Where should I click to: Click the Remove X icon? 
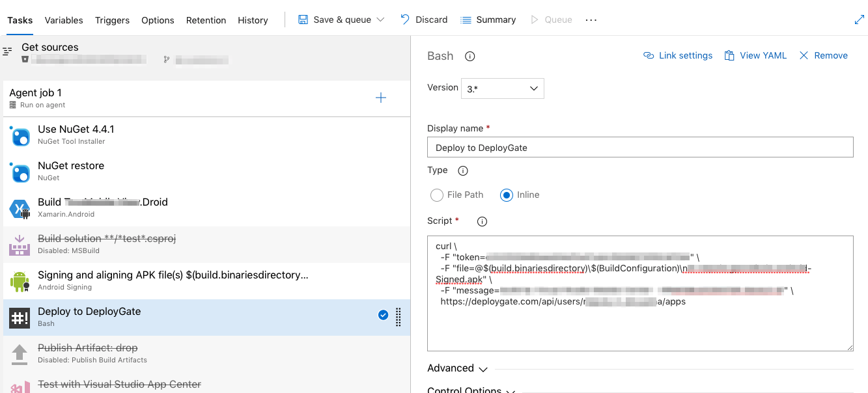coord(804,55)
